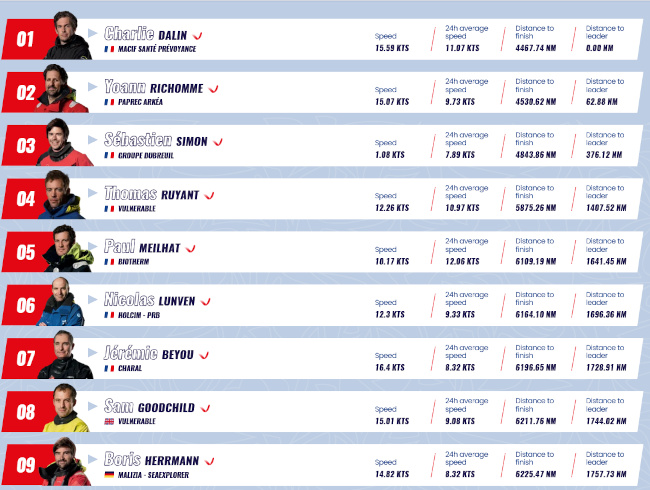Select the red 01 rank badge
Image resolution: width=650 pixels, height=490 pixels.
(26, 39)
